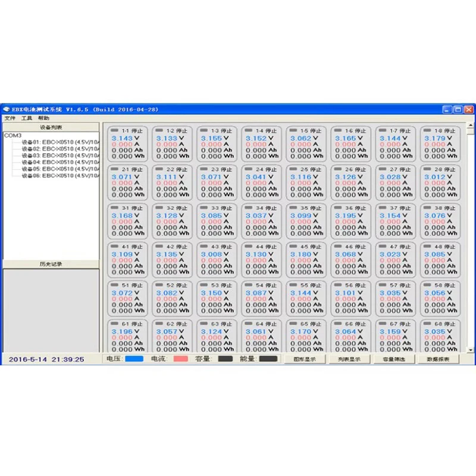This screenshot has height=476, width=476.
Task: Click the status indicator of channel 1-1
Action: pos(114,130)
